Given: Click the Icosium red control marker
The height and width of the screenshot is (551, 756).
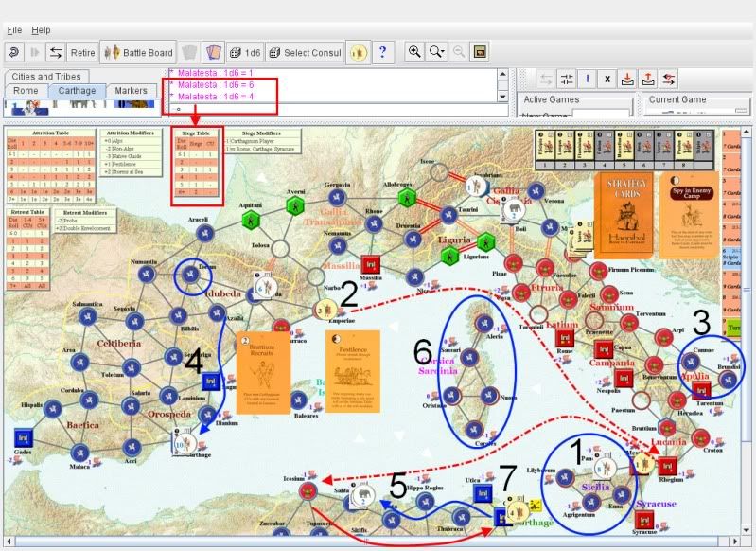Looking at the screenshot, I should [x=308, y=491].
